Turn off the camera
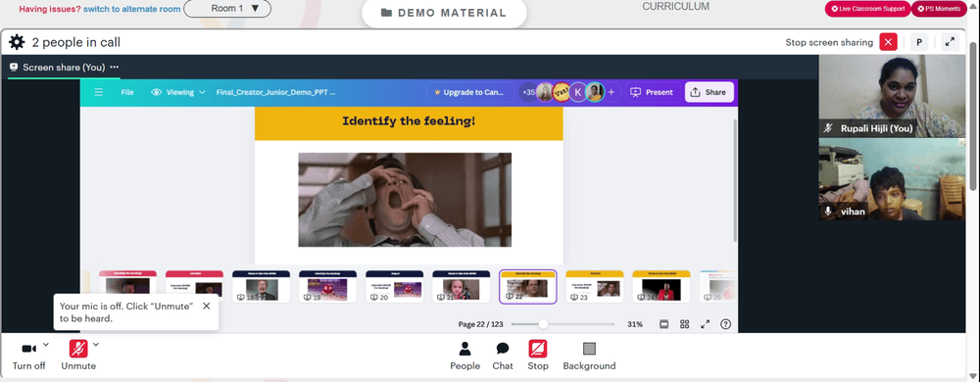980x382 pixels. pos(28,356)
